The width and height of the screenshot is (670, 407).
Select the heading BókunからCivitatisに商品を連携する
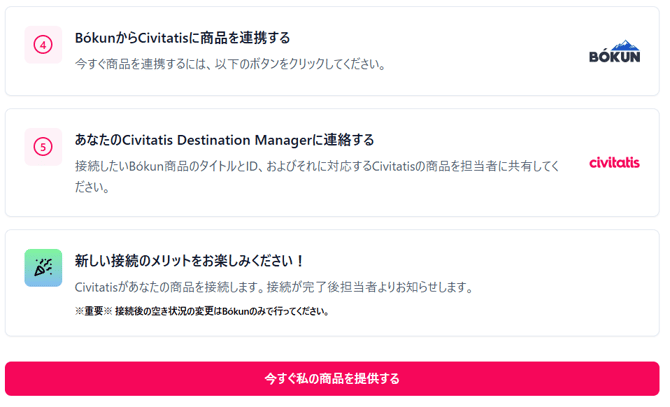[182, 38]
